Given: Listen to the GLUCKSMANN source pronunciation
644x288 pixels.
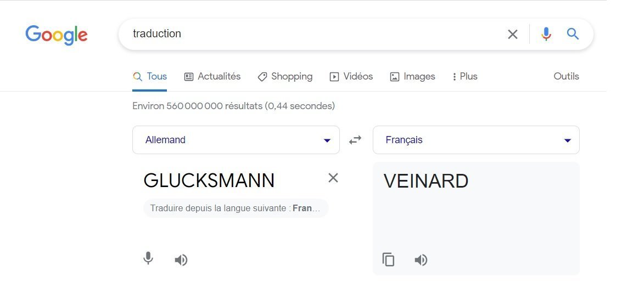Looking at the screenshot, I should 181,259.
